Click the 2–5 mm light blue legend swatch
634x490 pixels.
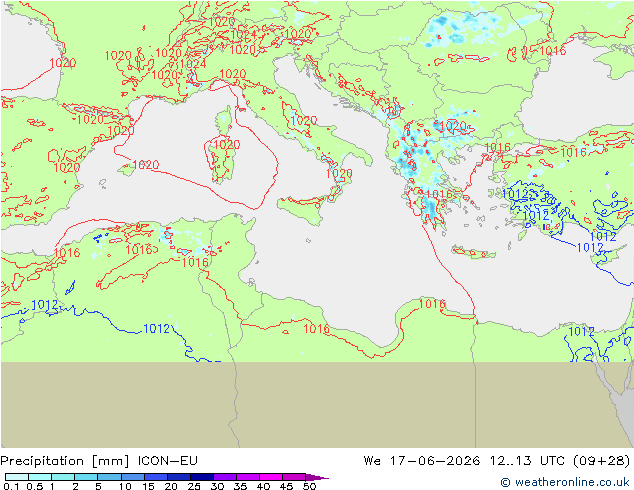pos(86,477)
